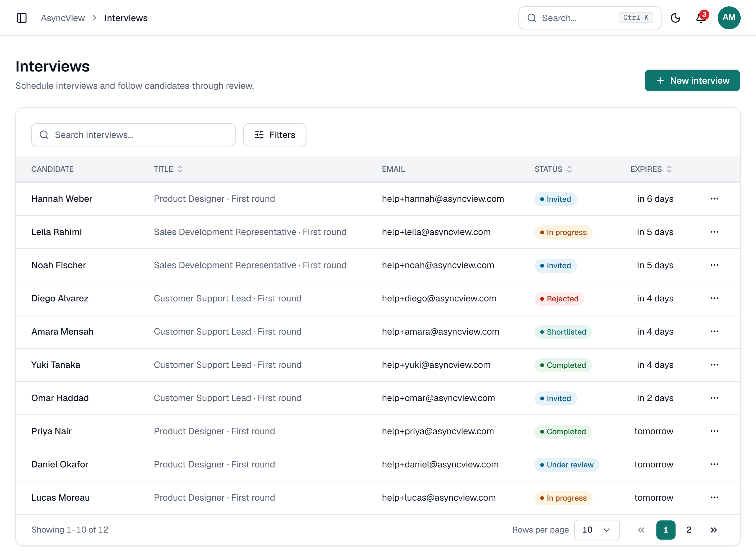Open row actions for Amara Mensah
The width and height of the screenshot is (756, 553).
714,331
